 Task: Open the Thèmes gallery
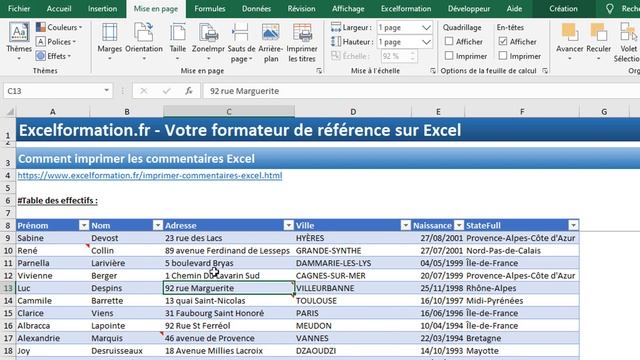point(19,42)
